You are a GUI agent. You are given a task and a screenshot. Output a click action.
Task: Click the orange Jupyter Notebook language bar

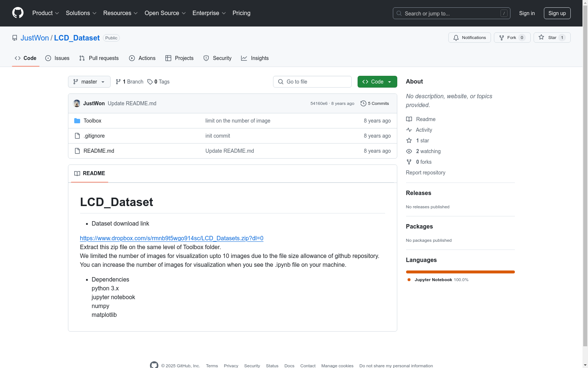coord(460,272)
